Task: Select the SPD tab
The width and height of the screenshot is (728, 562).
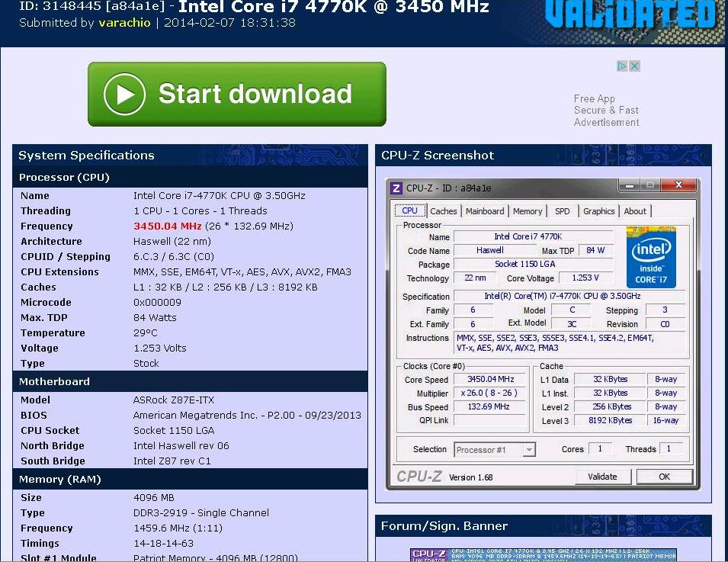Action: pos(563,211)
